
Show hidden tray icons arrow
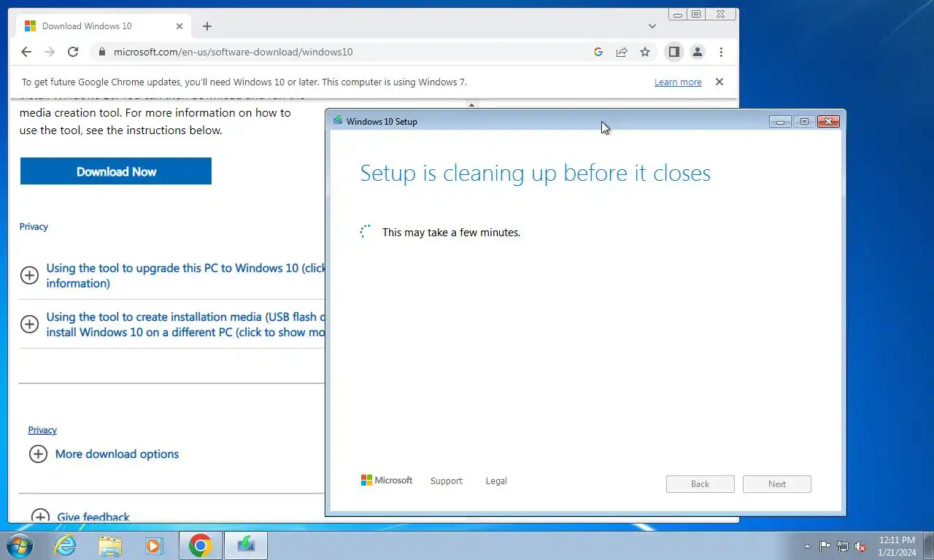pos(807,546)
